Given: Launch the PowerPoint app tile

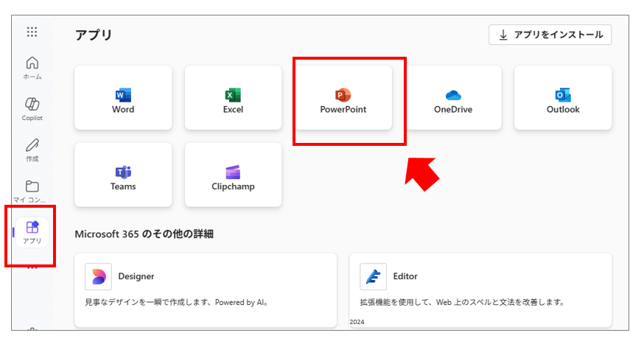Looking at the screenshot, I should point(343,98).
